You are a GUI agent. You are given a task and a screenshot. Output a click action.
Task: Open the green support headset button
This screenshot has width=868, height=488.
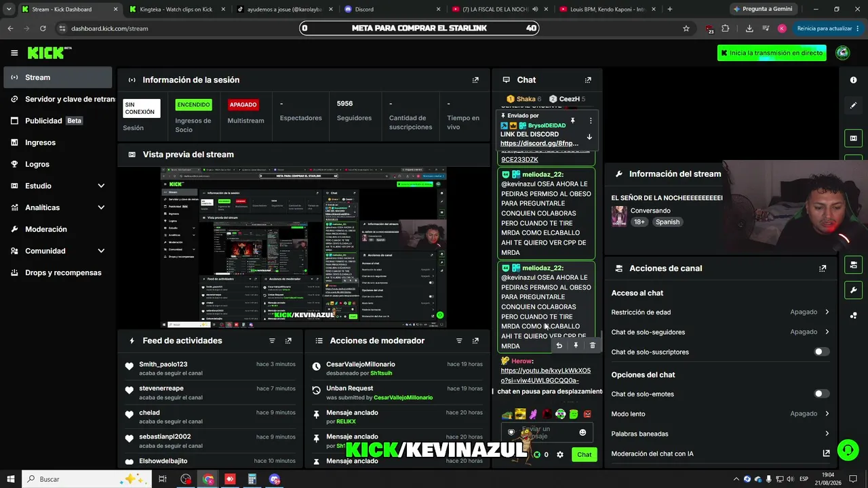[847, 450]
